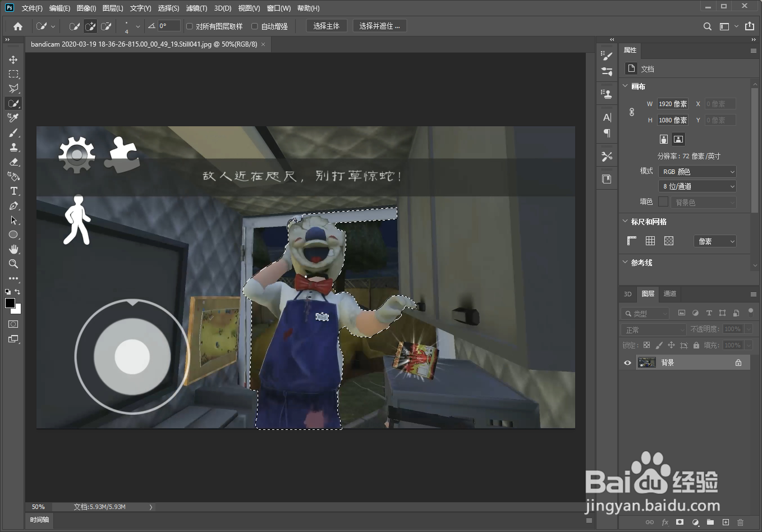Viewport: 762px width, 532px height.
Task: Select the Ellipse shape tool
Action: tap(13, 235)
